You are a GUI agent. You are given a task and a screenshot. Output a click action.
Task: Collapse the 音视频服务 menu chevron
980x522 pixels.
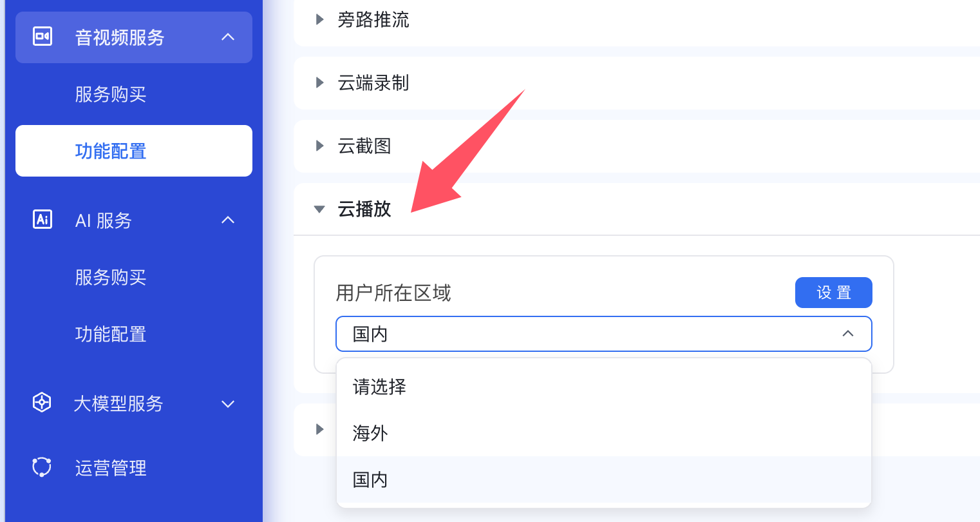tap(228, 37)
